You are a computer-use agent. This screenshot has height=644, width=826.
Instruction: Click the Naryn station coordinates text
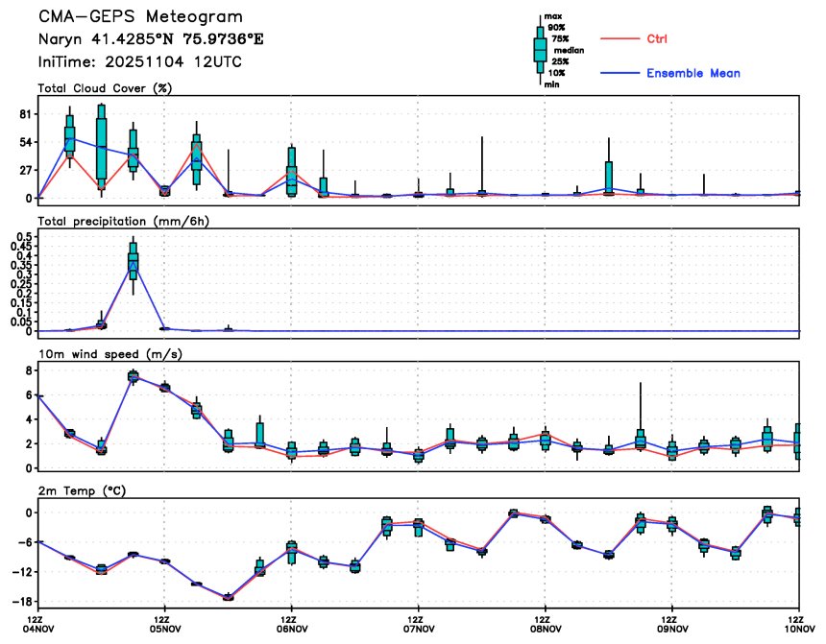151,39
